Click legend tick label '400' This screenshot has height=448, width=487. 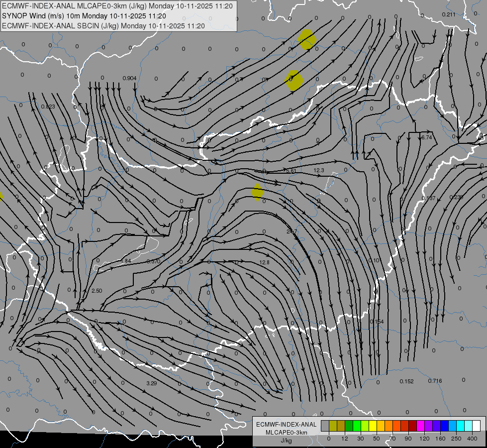(x=472, y=439)
